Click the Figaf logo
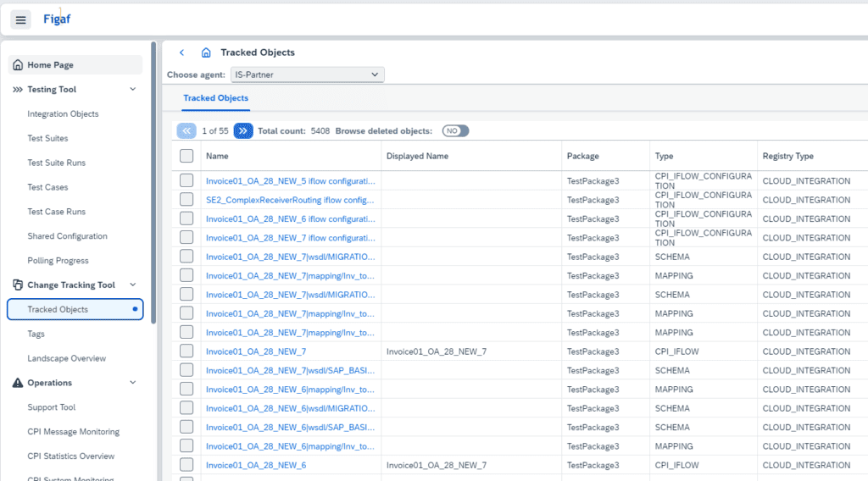 [57, 19]
